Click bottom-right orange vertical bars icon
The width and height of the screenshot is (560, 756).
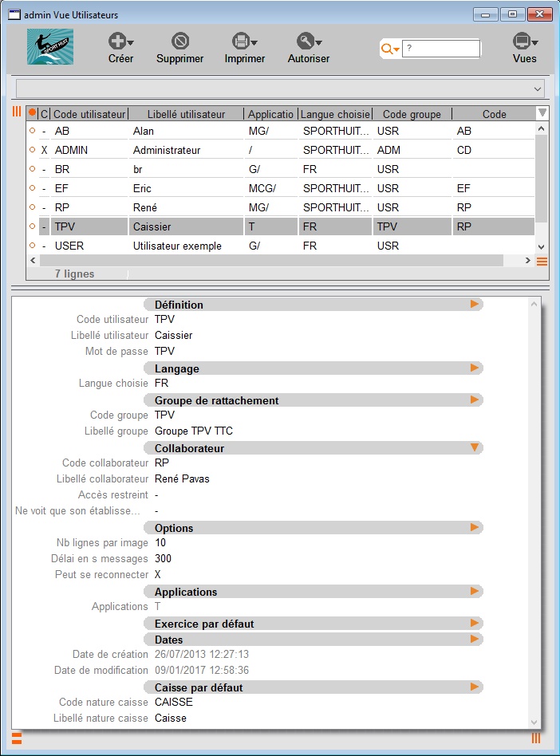536,738
